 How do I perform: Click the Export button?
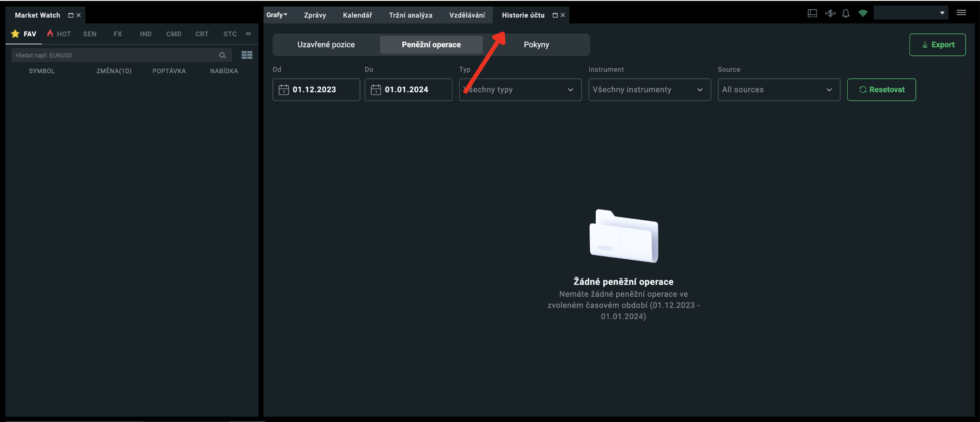[x=937, y=45]
